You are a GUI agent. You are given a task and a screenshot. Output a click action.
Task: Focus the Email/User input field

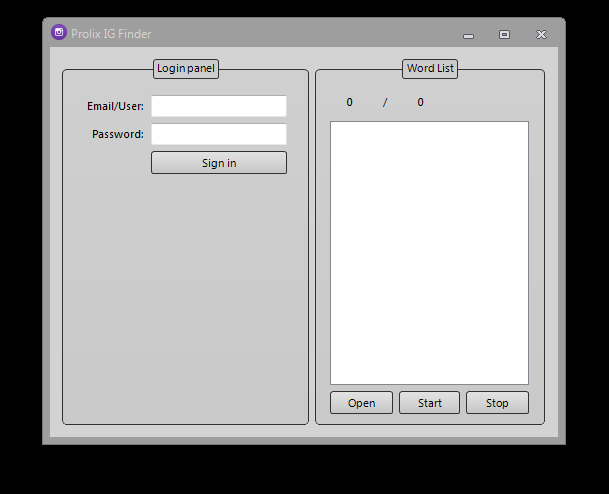[219, 106]
